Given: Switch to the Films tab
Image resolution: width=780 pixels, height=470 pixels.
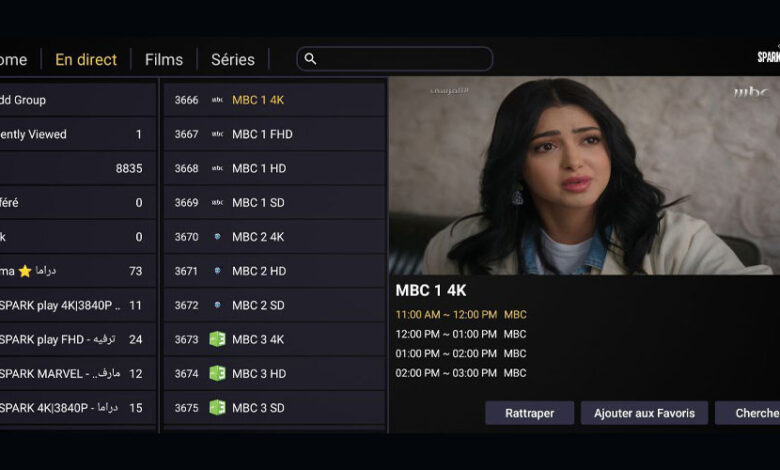Looking at the screenshot, I should 164,60.
